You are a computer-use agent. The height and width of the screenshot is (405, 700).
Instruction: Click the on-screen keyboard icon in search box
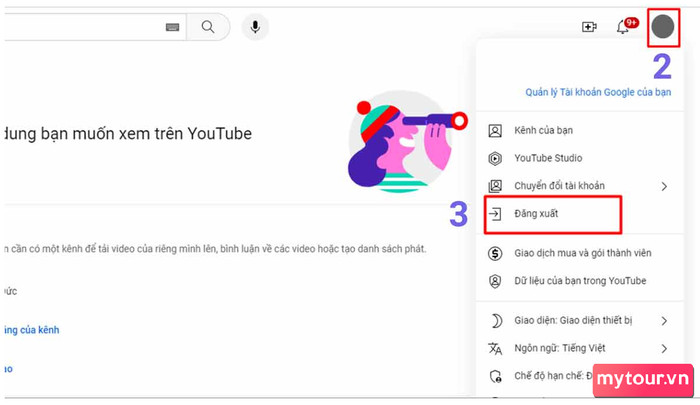[172, 27]
